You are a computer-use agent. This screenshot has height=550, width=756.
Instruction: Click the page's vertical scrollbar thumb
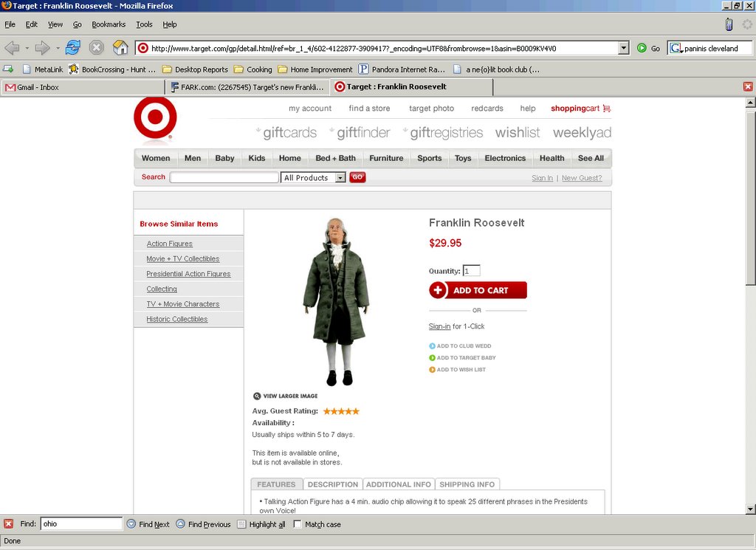click(750, 198)
